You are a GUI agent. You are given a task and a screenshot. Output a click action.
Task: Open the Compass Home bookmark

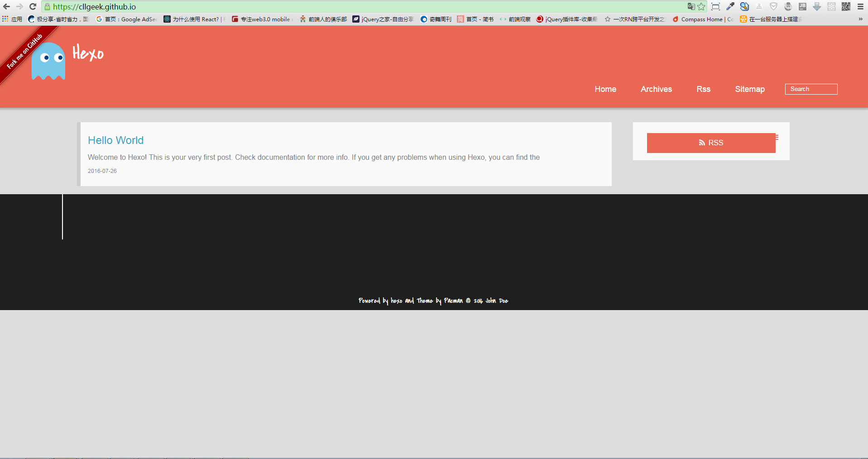point(703,19)
